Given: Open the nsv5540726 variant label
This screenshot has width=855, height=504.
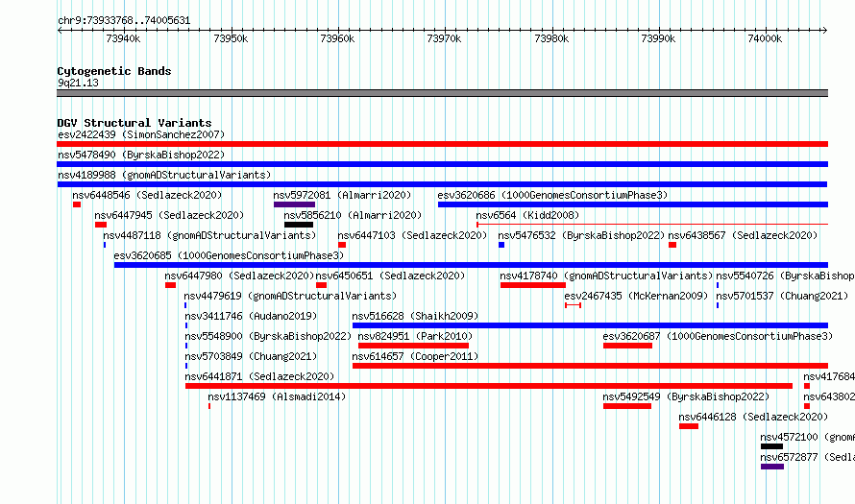Looking at the screenshot, I should coord(785,276).
